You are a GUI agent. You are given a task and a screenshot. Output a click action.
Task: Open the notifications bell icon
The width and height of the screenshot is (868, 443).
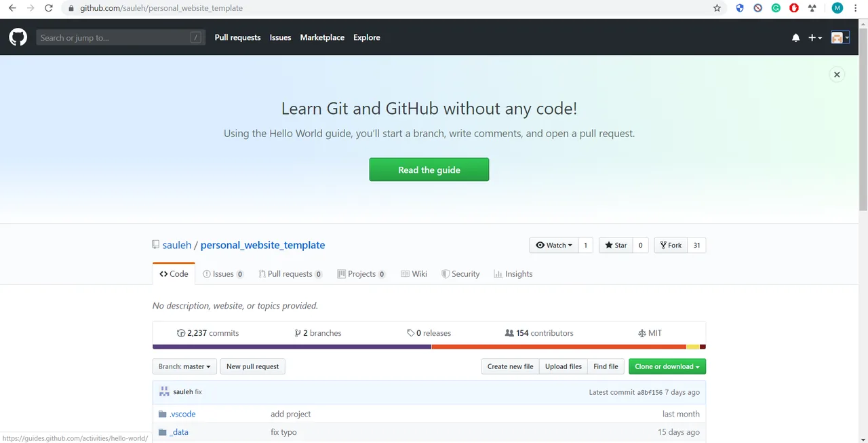pyautogui.click(x=795, y=38)
